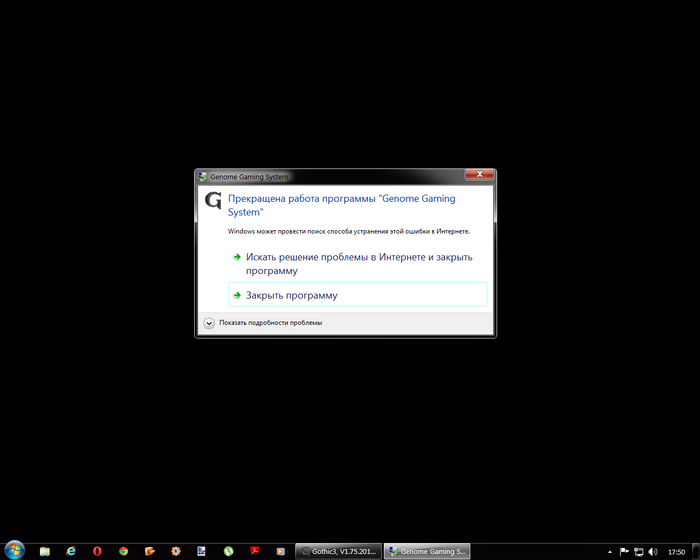Viewport: 700px width, 560px height.
Task: Switch to Genome Gaming System taskbar item
Action: (x=428, y=551)
